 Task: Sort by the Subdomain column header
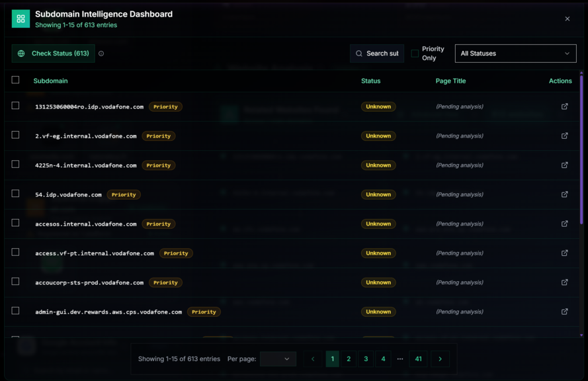tap(50, 81)
